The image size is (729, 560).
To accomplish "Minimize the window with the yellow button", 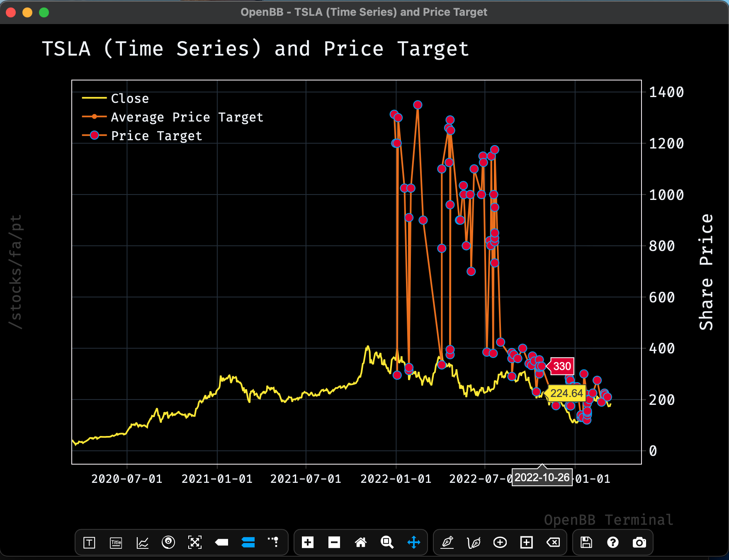I will pos(27,12).
